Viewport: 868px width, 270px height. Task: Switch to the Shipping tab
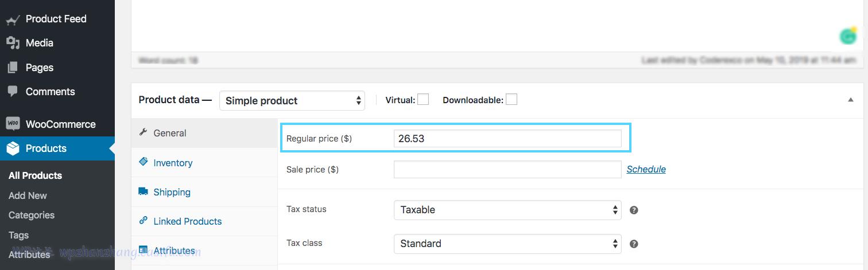(172, 192)
